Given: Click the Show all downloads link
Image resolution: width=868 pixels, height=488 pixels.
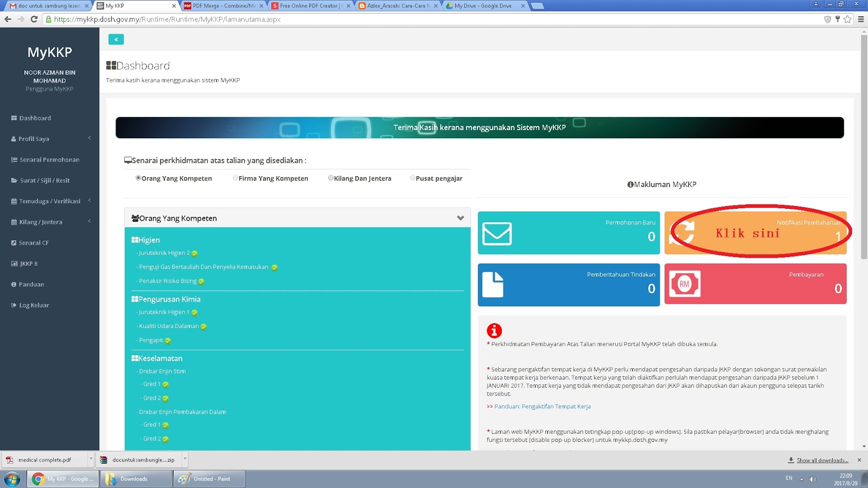Looking at the screenshot, I should click(x=822, y=460).
